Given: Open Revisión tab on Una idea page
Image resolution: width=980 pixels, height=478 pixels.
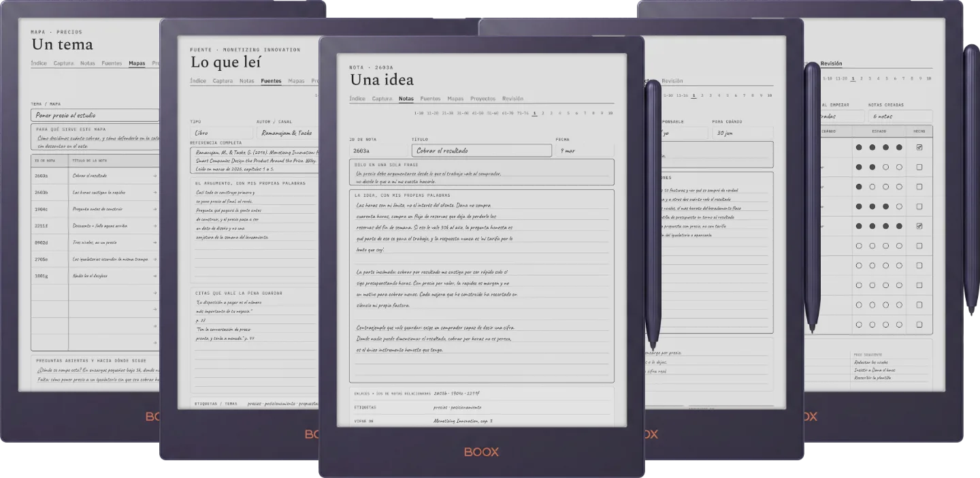Looking at the screenshot, I should pos(513,99).
